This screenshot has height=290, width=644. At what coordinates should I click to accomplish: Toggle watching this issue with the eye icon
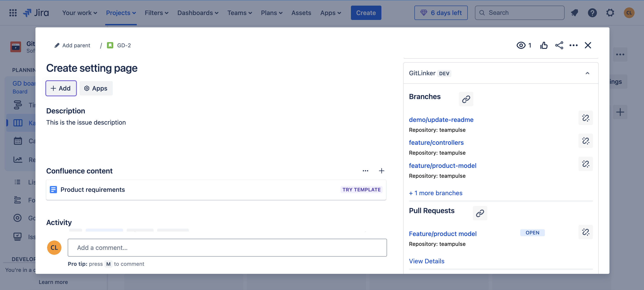coord(521,45)
